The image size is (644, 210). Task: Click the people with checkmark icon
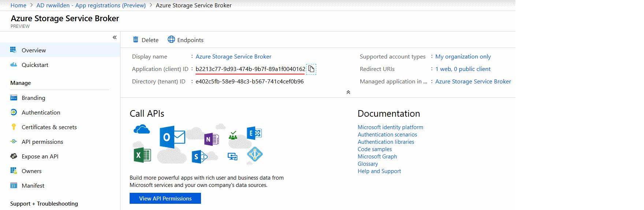click(233, 135)
